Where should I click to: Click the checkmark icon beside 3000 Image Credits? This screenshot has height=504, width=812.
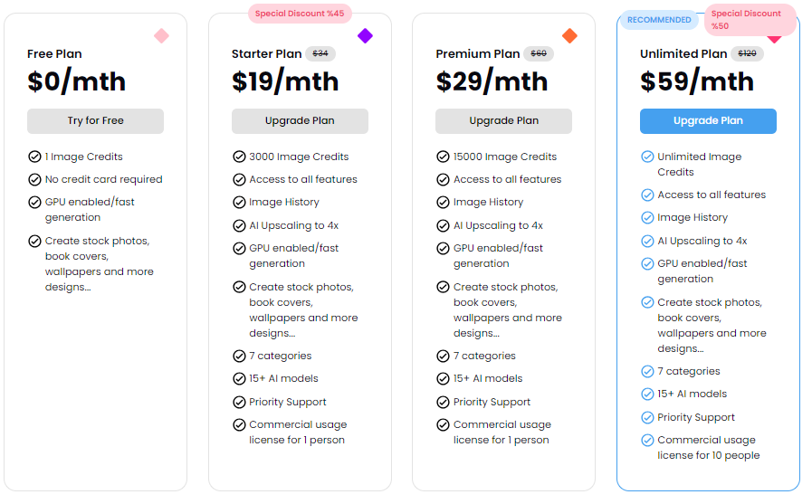239,157
